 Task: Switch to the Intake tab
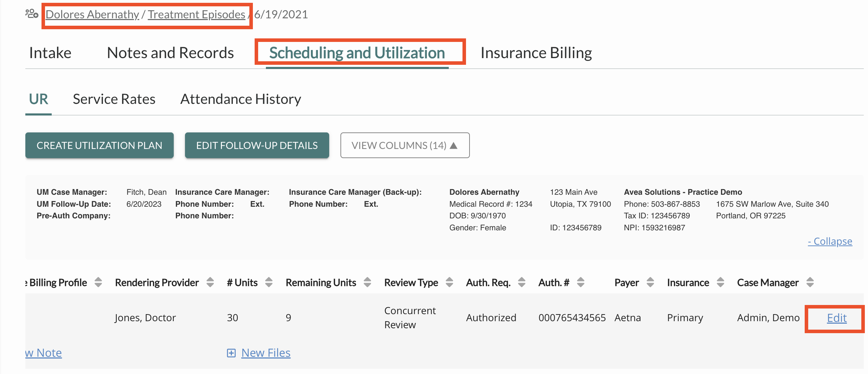coord(50,52)
